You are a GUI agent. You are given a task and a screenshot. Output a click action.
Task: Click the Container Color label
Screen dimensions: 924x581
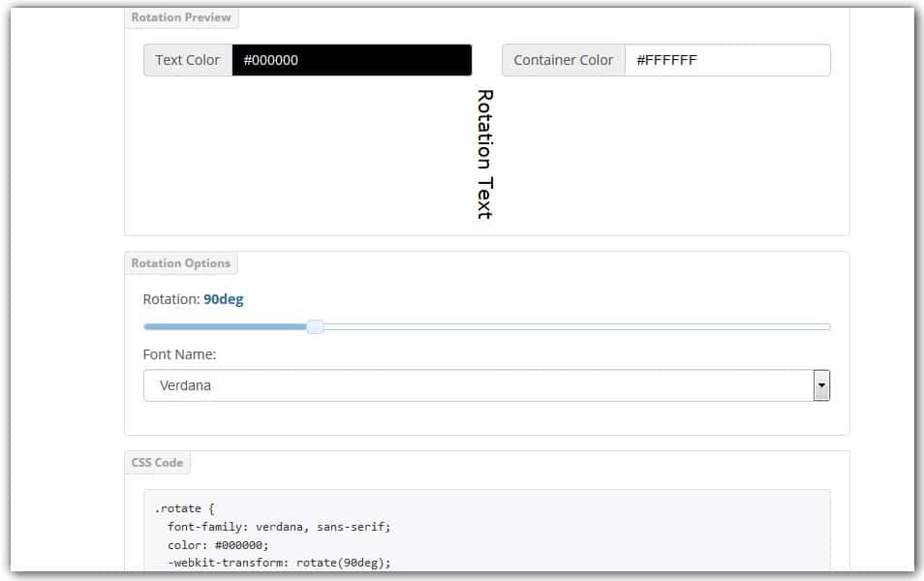click(562, 59)
